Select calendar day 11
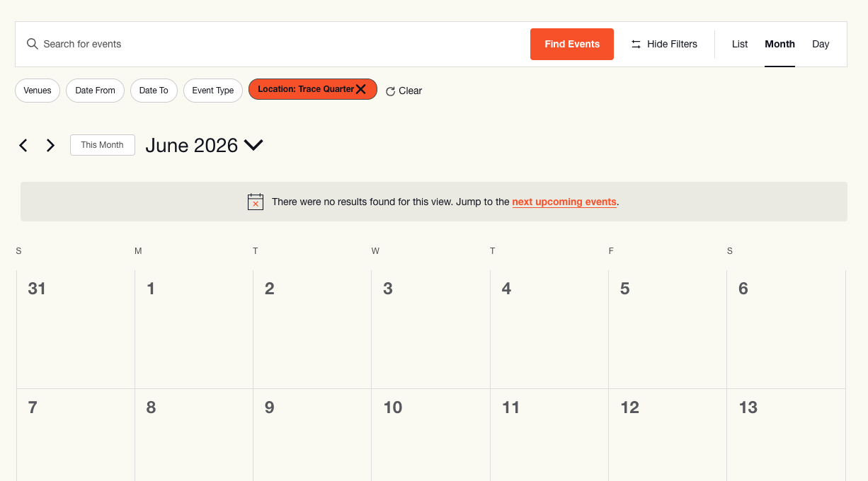 [x=510, y=407]
